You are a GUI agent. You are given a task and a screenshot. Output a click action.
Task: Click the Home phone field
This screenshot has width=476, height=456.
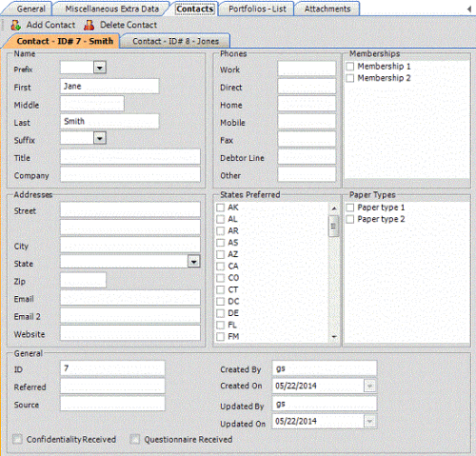pos(307,104)
